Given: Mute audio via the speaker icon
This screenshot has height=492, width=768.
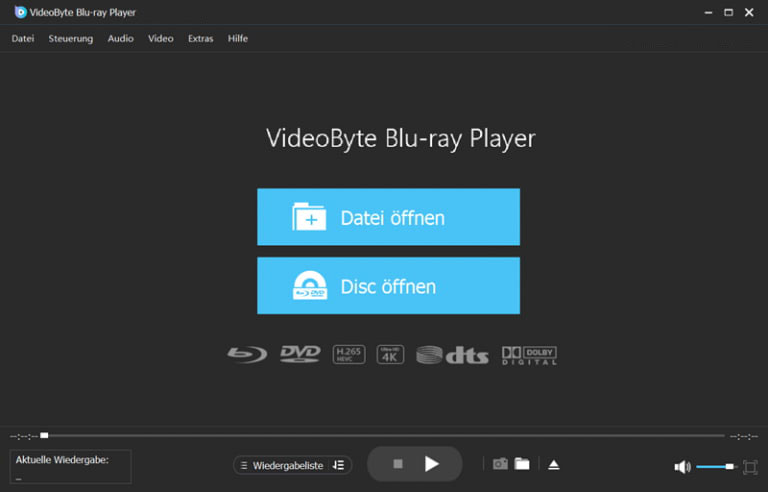Looking at the screenshot, I should click(x=682, y=467).
